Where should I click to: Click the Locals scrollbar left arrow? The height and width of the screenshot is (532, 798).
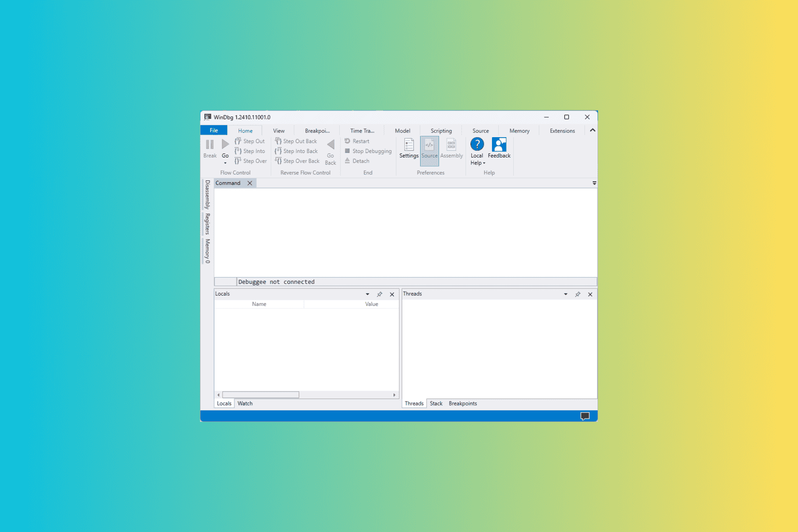click(218, 395)
